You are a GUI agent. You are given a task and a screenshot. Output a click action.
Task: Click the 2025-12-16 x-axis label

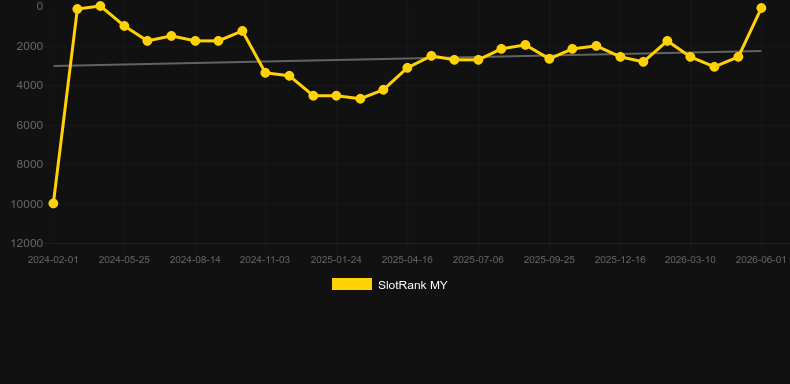coord(620,260)
